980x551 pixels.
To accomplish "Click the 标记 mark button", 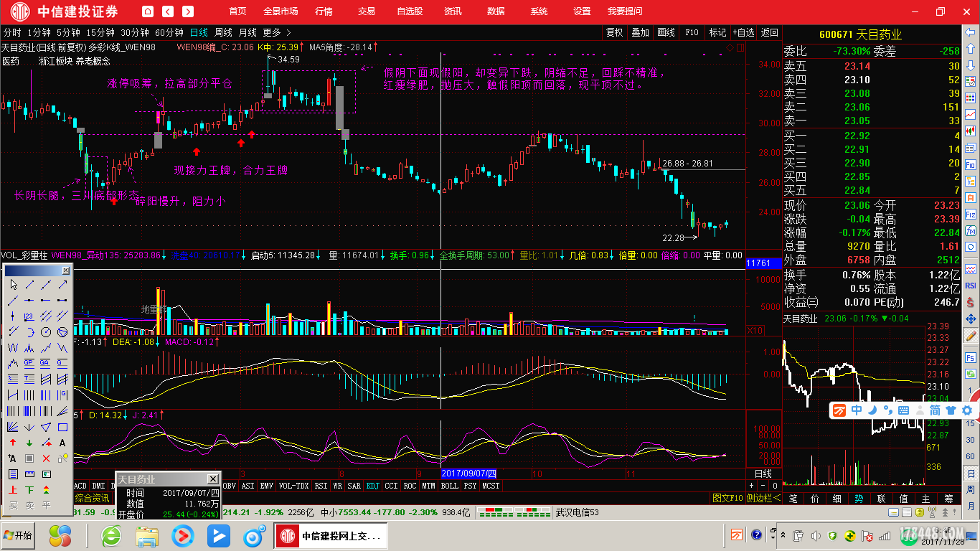I will coord(717,32).
